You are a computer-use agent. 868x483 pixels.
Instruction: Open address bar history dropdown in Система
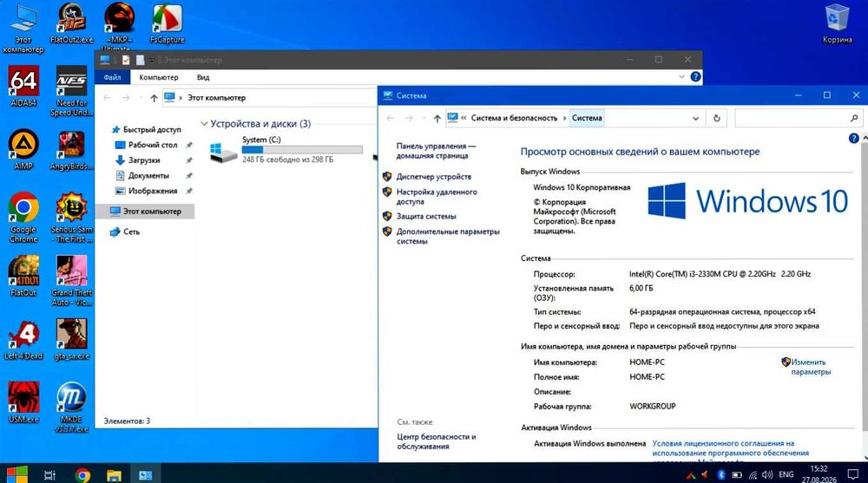click(695, 119)
